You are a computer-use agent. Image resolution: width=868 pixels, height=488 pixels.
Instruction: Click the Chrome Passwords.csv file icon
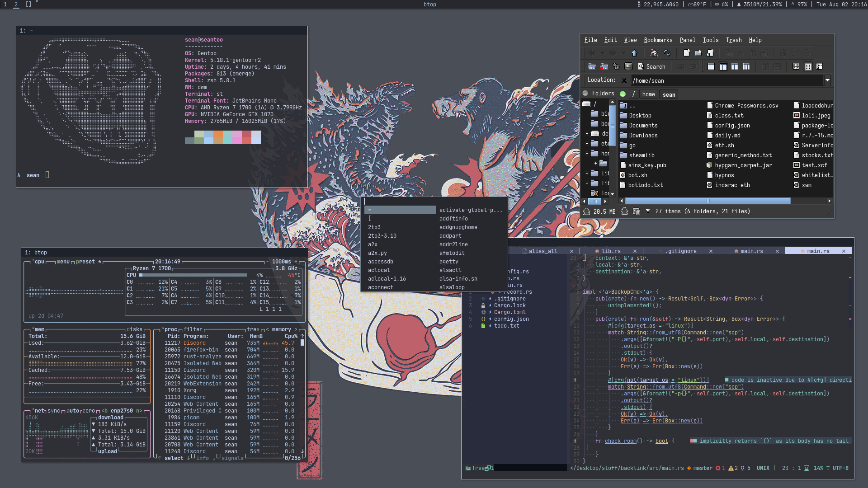pos(710,105)
